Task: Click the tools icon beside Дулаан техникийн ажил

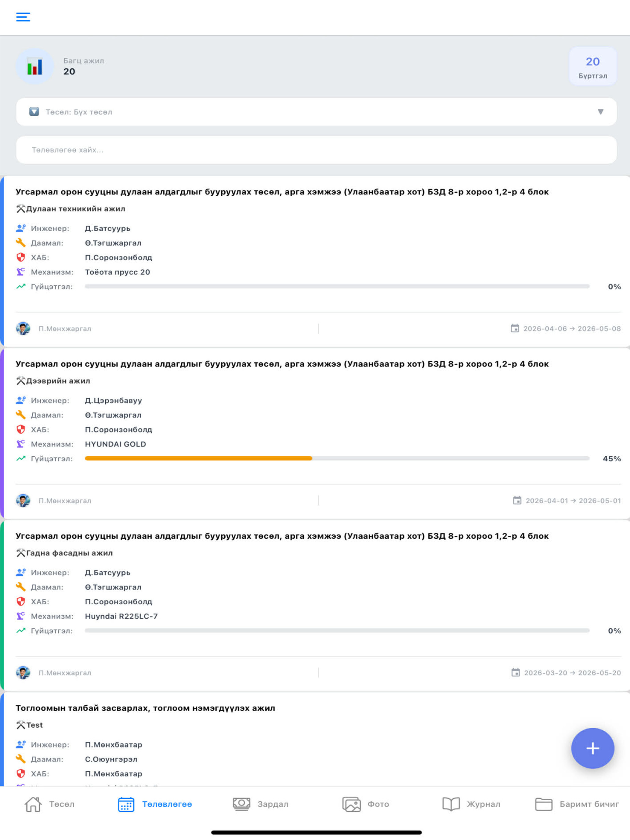Action: pos(20,208)
